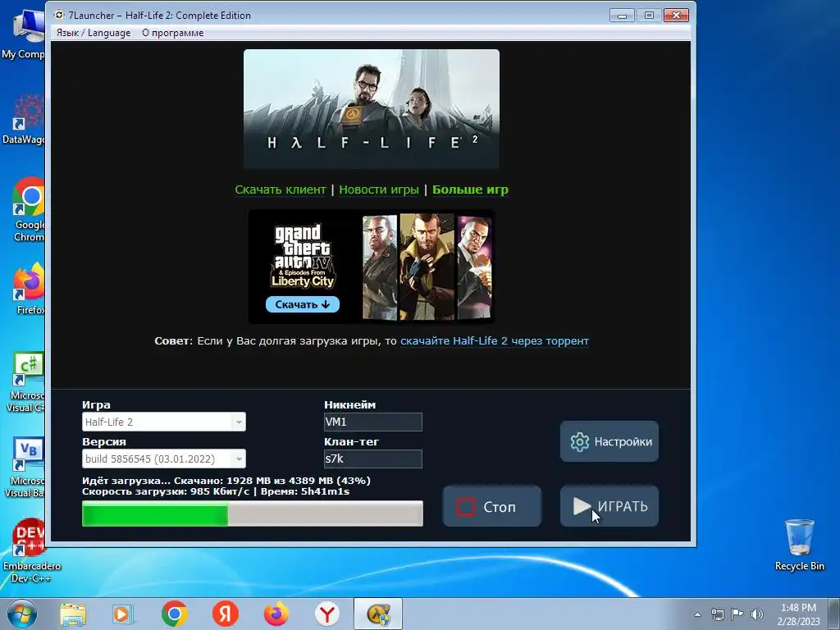Open Windows Explorer from the taskbar

73,614
